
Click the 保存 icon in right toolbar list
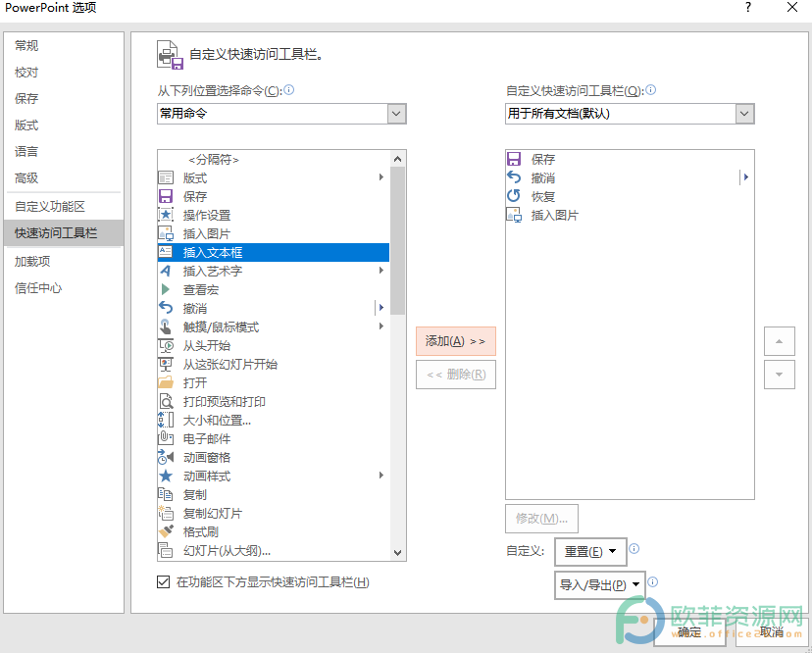(514, 159)
